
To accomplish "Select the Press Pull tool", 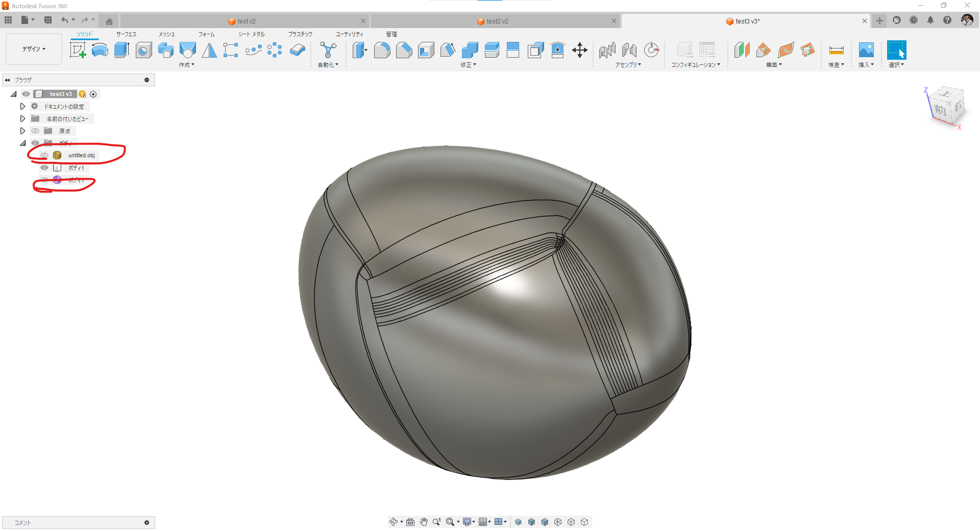I will click(x=360, y=50).
